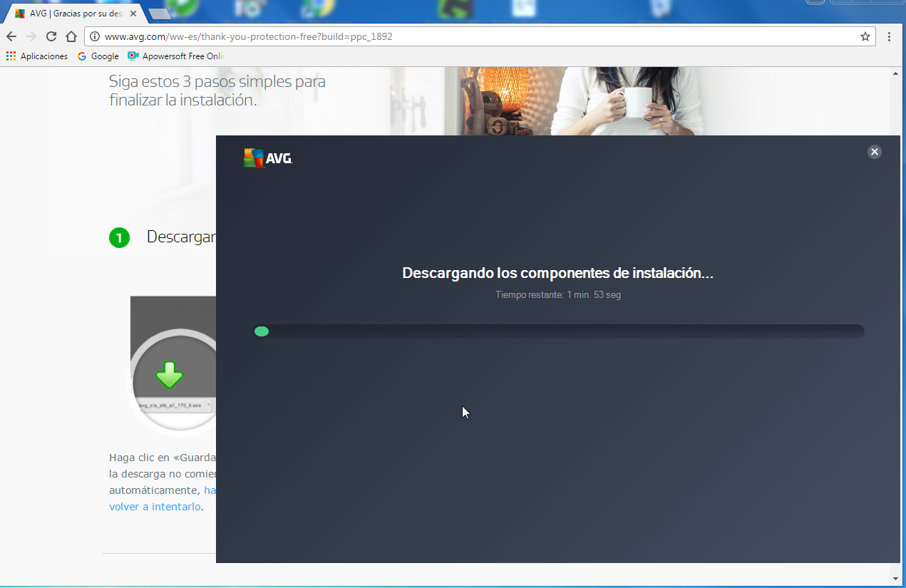Click the 'Siga estos 3 pasos simples' heading

pos(217,91)
